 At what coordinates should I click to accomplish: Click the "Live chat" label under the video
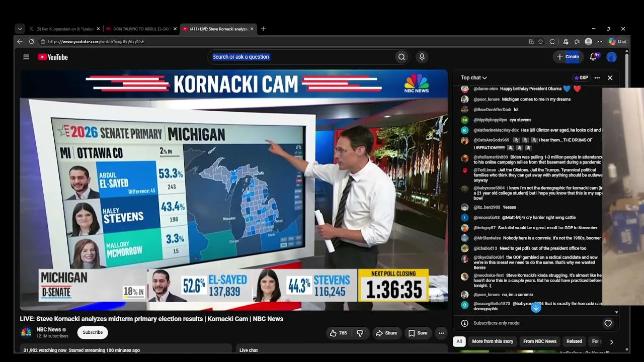249,350
